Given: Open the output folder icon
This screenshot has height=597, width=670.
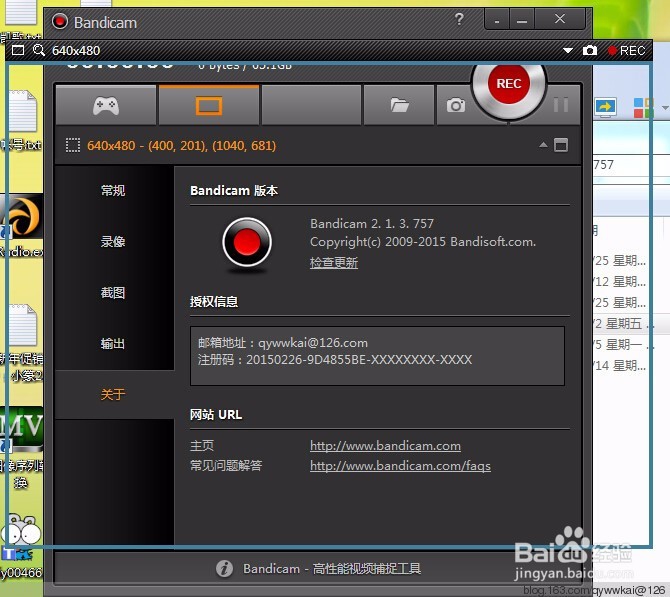Looking at the screenshot, I should pos(399,105).
